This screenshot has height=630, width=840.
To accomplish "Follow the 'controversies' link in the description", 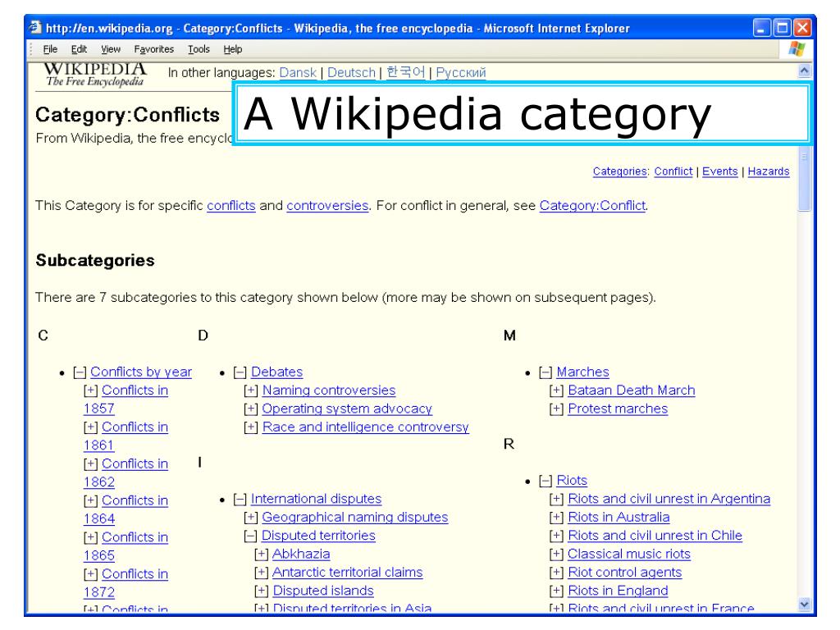I will tap(327, 206).
